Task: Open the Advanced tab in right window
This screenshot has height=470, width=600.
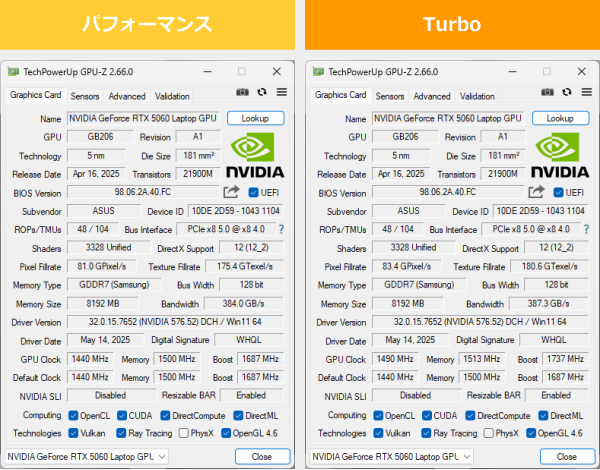Action: [x=432, y=97]
